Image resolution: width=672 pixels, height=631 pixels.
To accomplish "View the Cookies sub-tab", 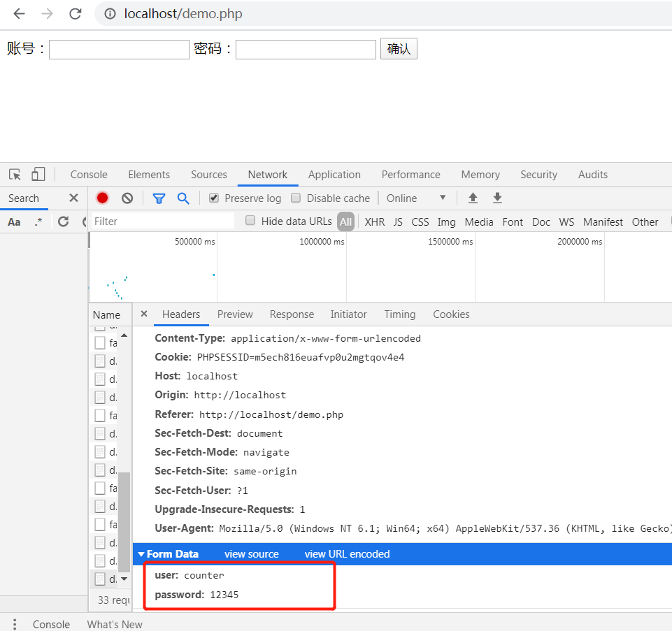I will coord(451,314).
